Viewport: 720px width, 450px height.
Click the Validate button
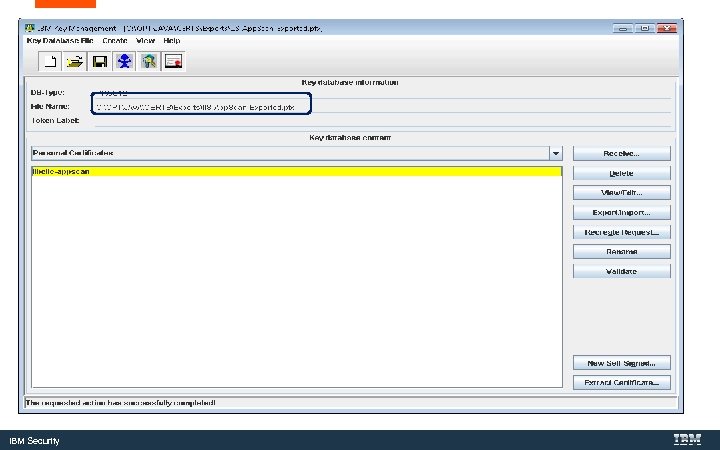[621, 271]
